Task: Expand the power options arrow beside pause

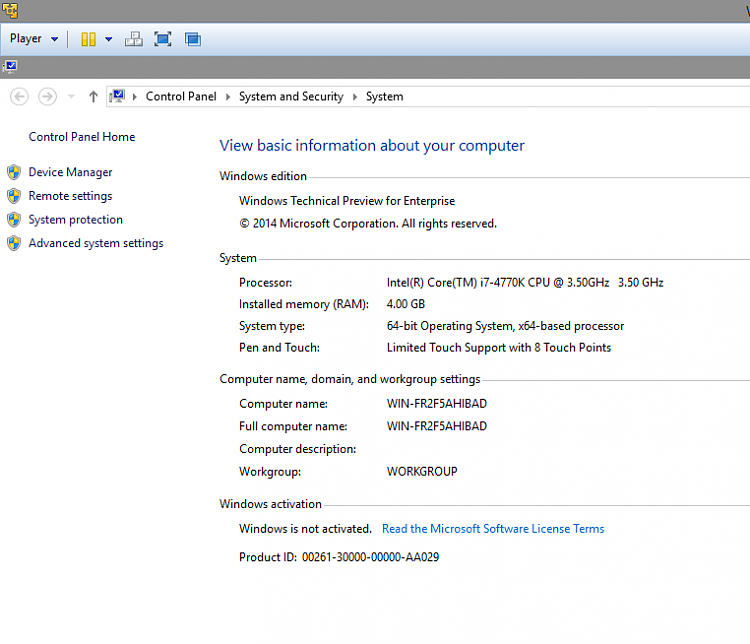Action: coord(109,39)
